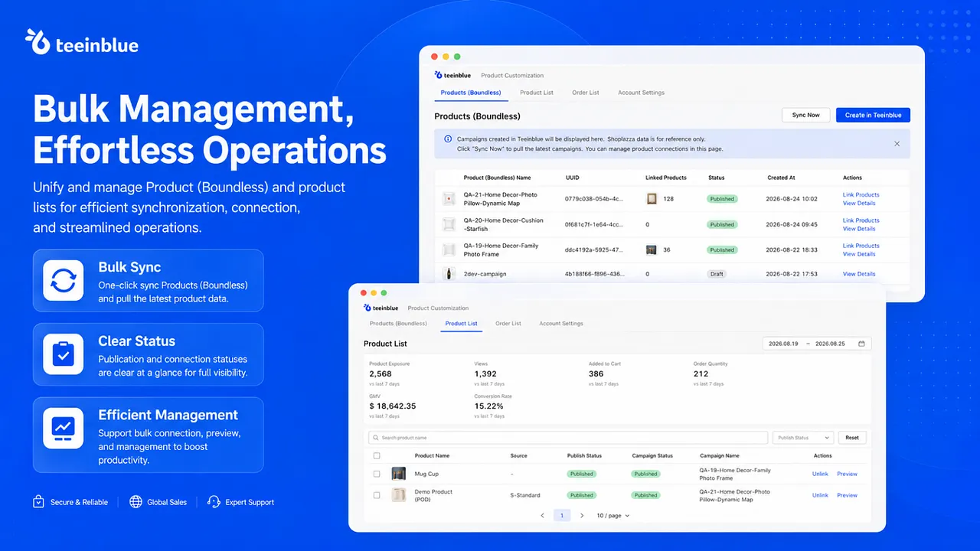The height and width of the screenshot is (551, 980).
Task: Click Preview for Demo Product (POD)
Action: tap(847, 495)
